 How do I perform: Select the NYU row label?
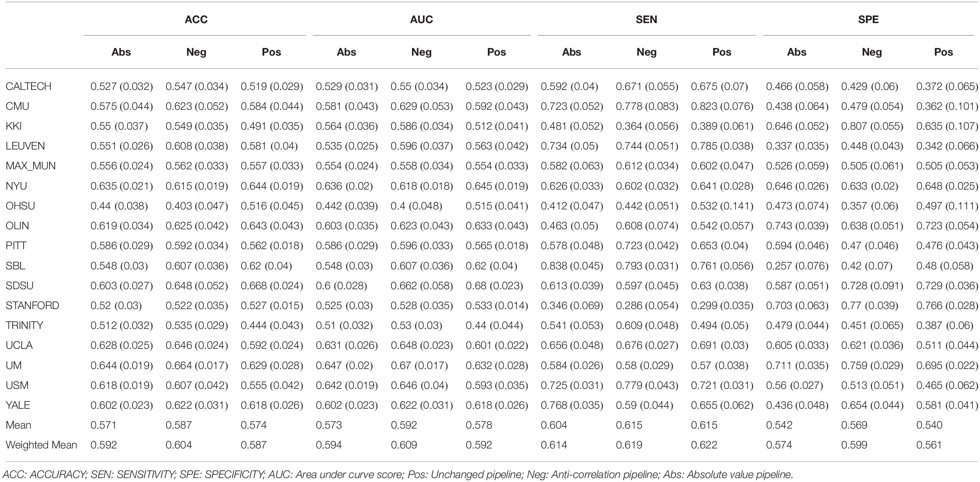(16, 186)
